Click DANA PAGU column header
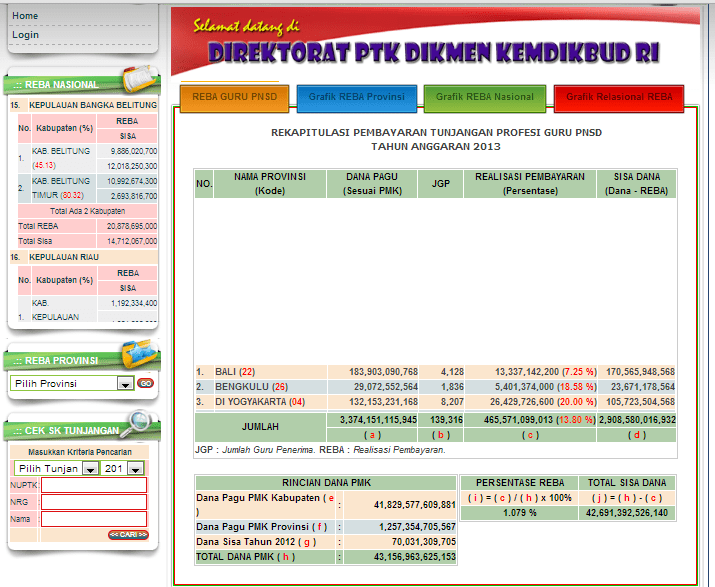The height and width of the screenshot is (587, 715). [x=372, y=184]
